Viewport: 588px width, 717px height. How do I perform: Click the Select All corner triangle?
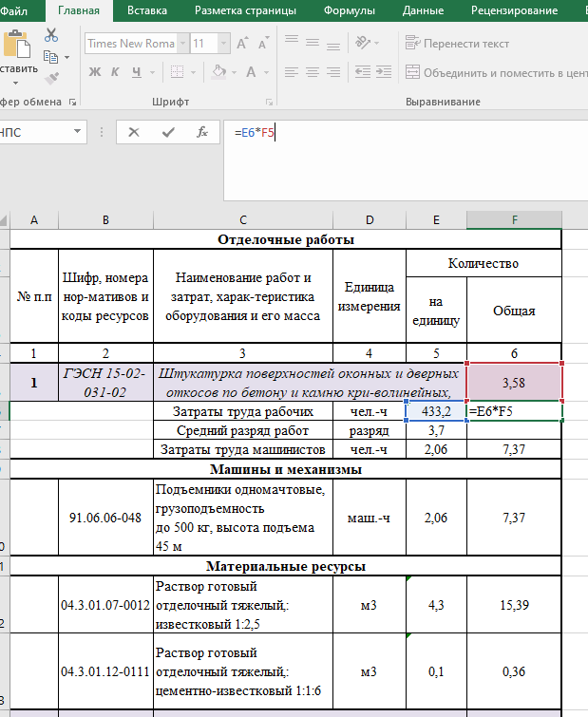[x=4, y=221]
